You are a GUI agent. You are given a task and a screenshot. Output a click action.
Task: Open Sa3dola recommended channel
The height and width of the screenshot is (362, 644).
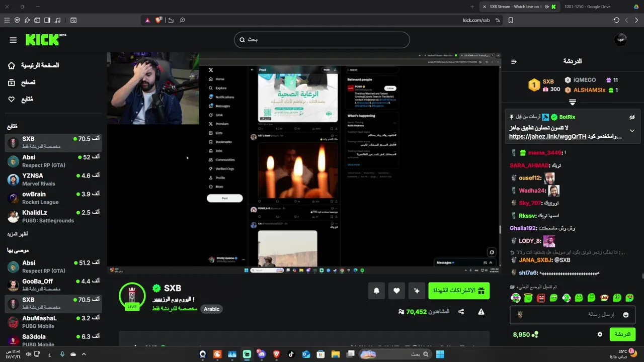coord(53,340)
